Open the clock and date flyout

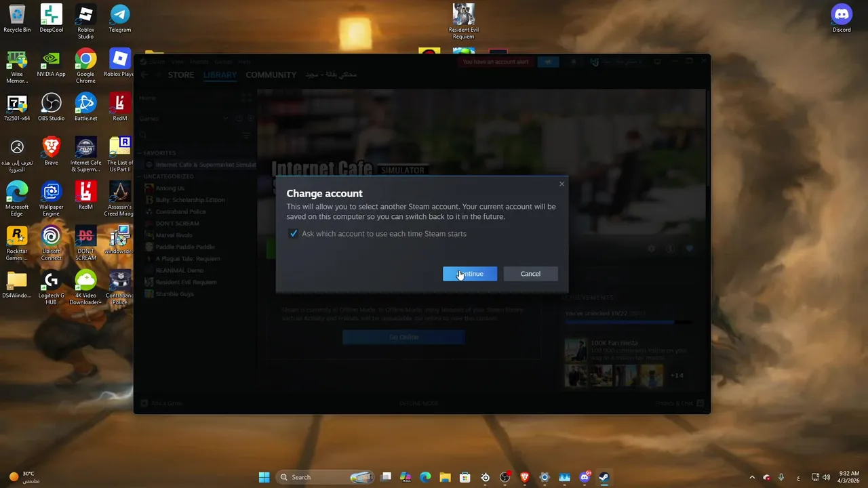click(x=849, y=477)
